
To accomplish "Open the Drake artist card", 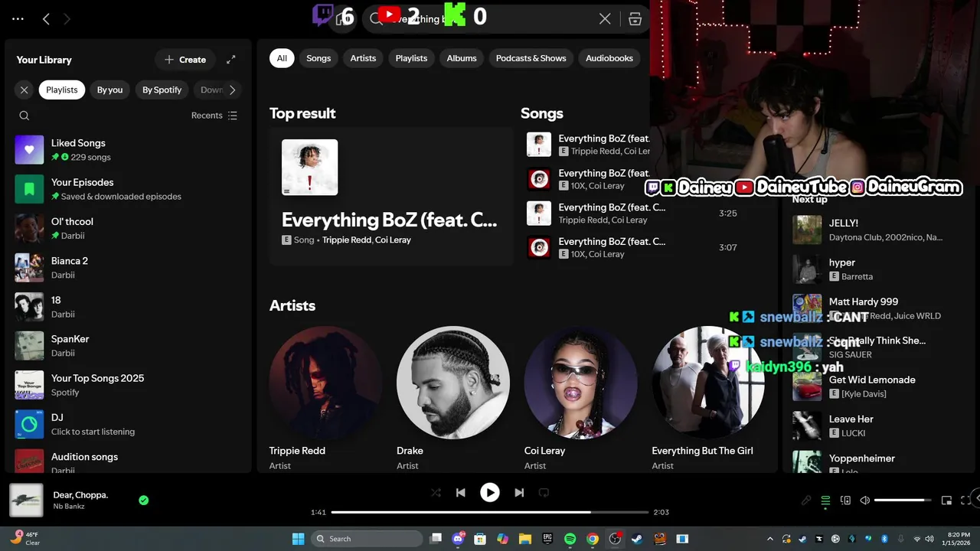I will [x=453, y=398].
